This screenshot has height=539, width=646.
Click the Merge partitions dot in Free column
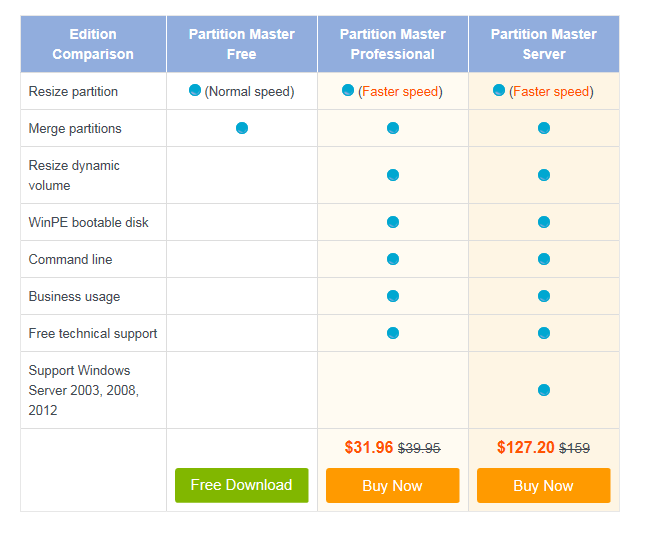tap(242, 128)
